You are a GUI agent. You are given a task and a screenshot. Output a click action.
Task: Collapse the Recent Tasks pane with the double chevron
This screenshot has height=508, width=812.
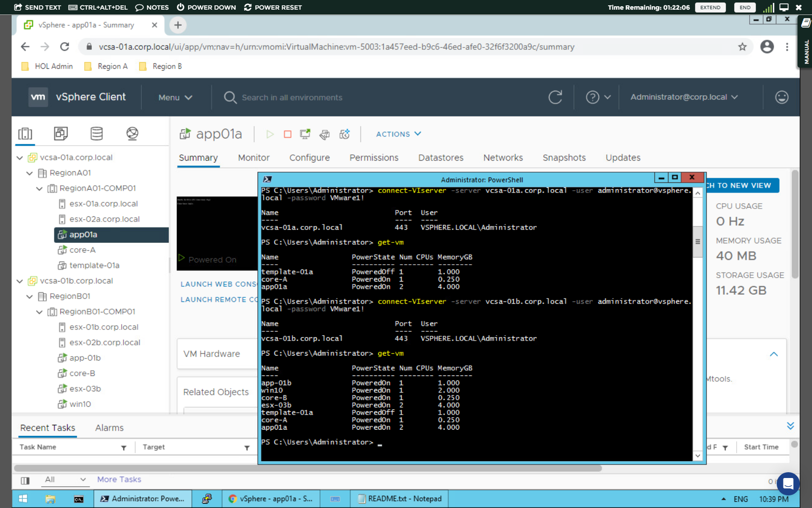791,425
